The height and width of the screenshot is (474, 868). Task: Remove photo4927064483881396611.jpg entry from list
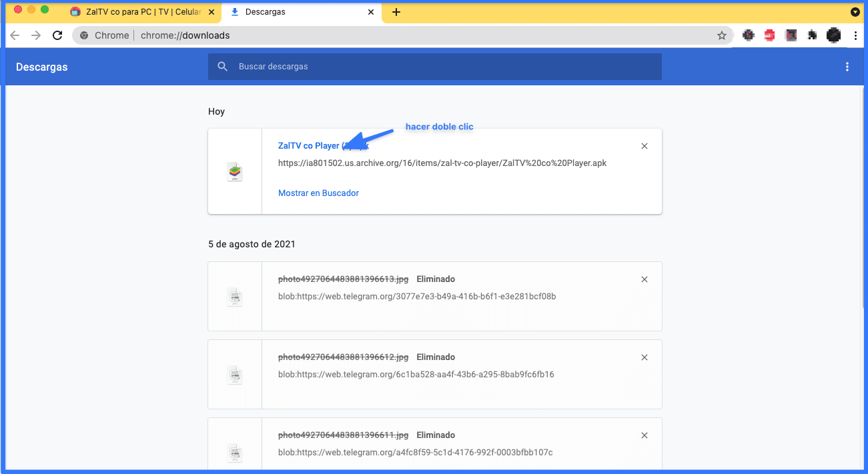click(644, 435)
